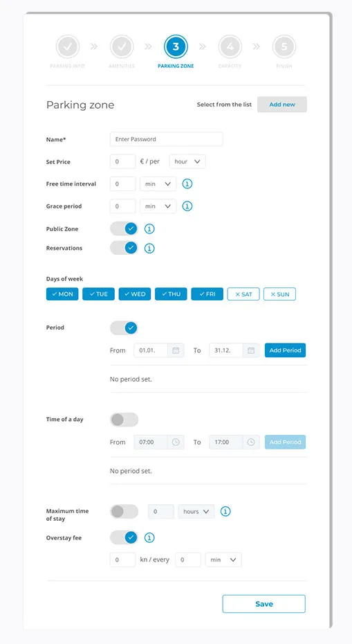This screenshot has width=352, height=644.
Task: Click the Add new button
Action: (x=282, y=105)
